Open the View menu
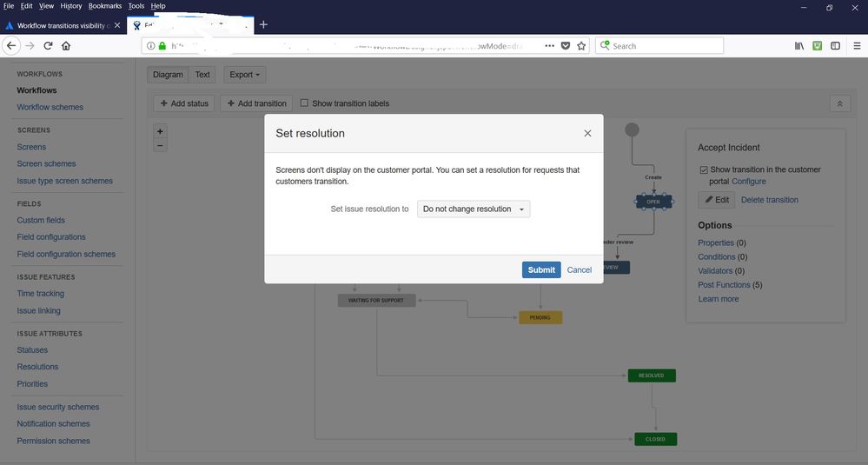 tap(46, 5)
